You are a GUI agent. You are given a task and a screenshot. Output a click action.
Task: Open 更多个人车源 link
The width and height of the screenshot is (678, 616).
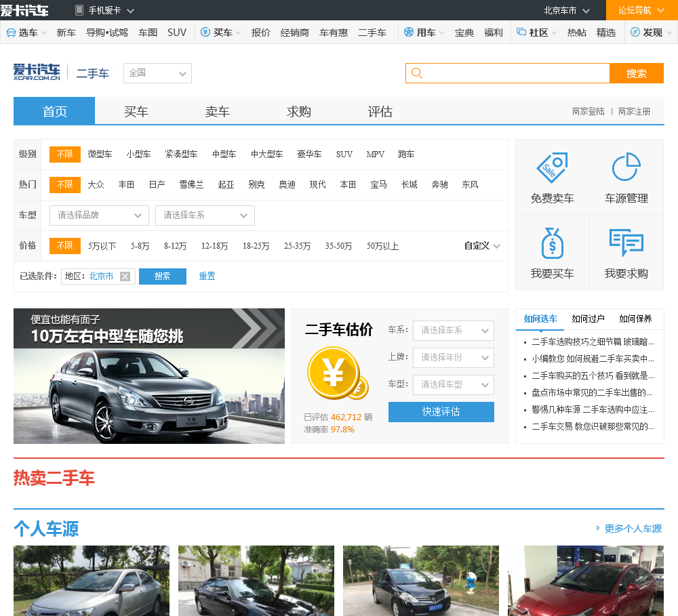[633, 529]
